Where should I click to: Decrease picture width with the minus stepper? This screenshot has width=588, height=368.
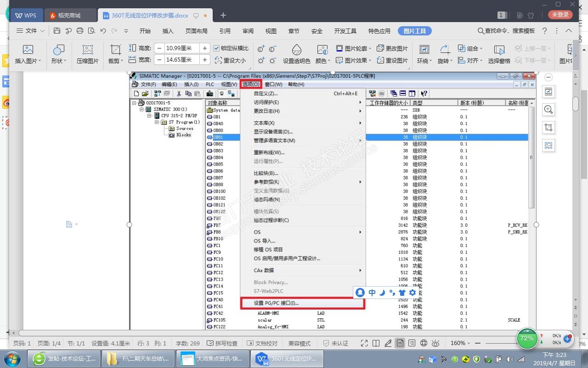pos(159,60)
